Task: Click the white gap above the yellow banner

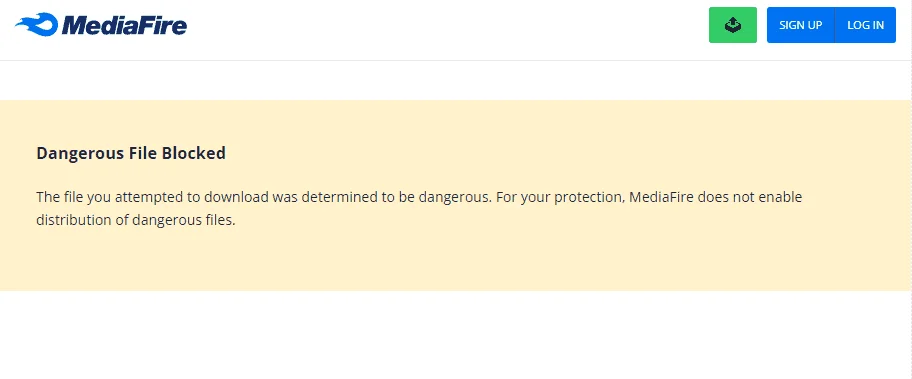Action: (454, 80)
